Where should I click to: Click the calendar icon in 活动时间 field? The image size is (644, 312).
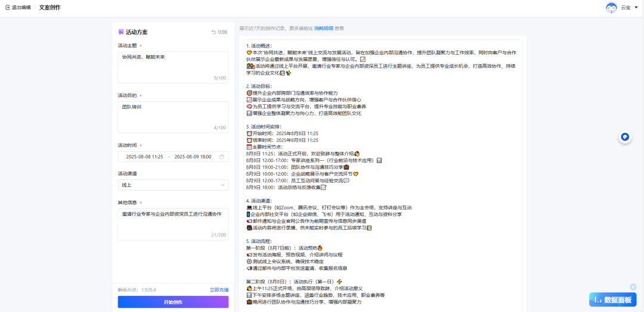222,157
